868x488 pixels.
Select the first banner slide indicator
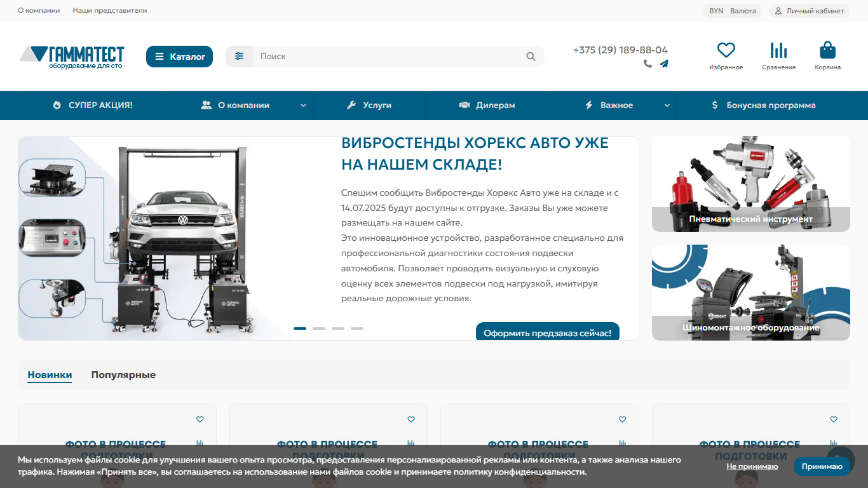(x=300, y=329)
